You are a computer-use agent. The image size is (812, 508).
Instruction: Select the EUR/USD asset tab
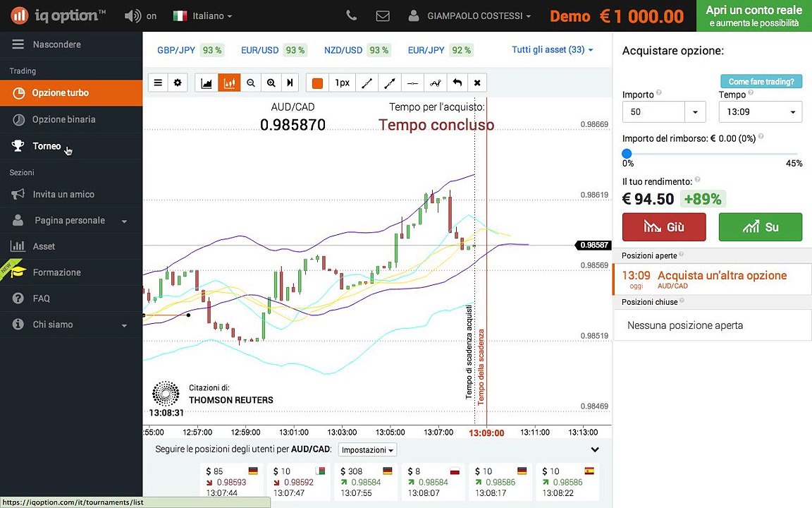(x=273, y=50)
